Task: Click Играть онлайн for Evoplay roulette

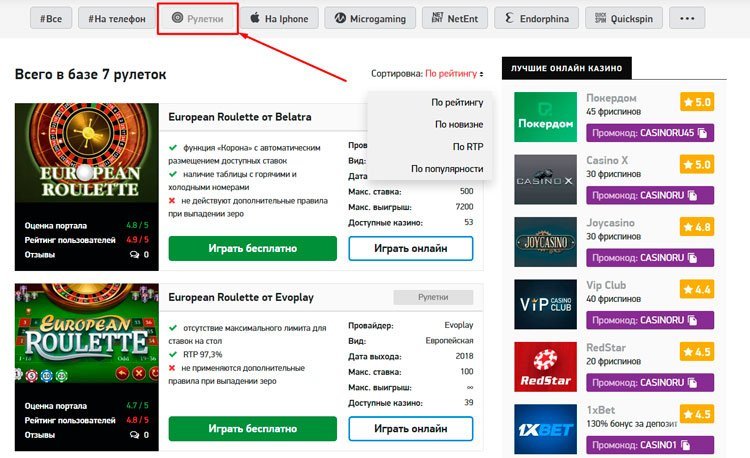Action: [410, 428]
